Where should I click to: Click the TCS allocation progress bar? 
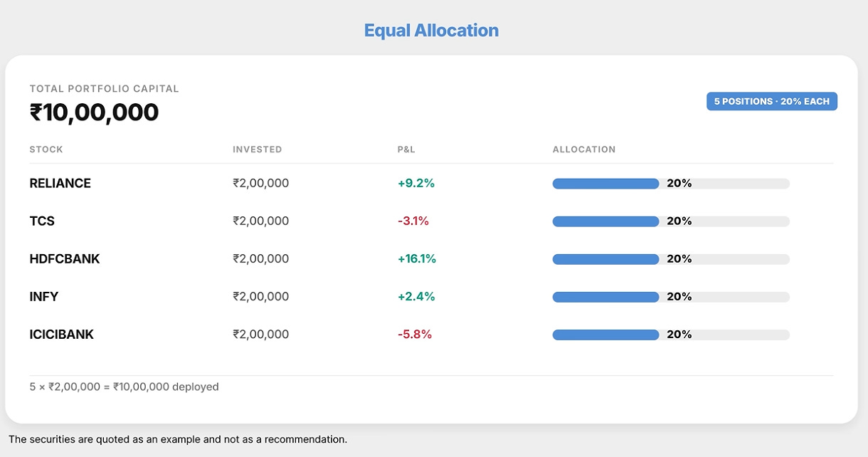pos(671,221)
